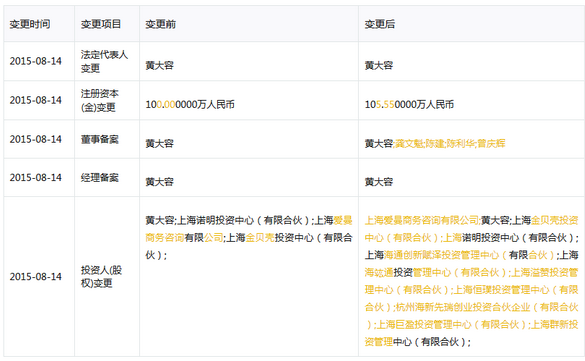The height and width of the screenshot is (361, 585).
Task: Select the highlighted director name 陈利华
Action: click(461, 144)
